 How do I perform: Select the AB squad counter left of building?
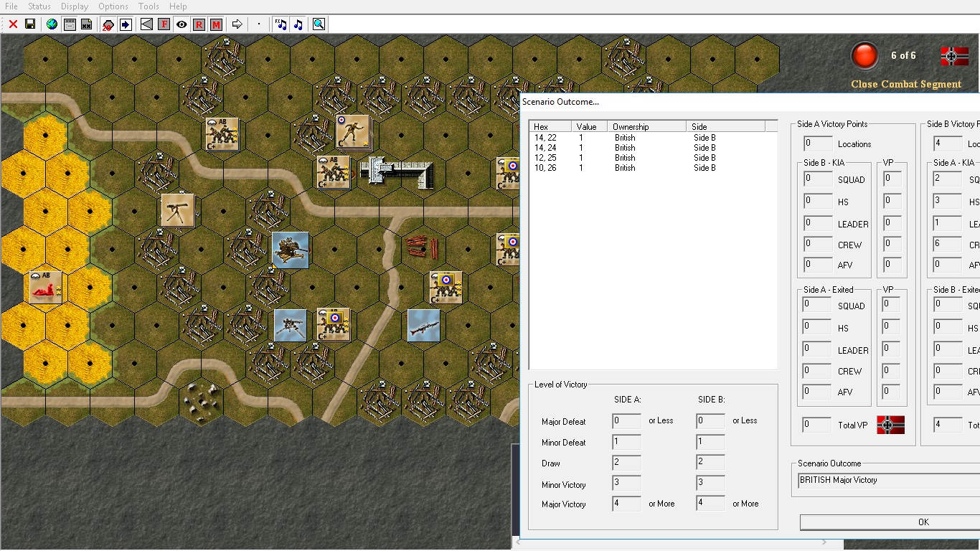[334, 172]
